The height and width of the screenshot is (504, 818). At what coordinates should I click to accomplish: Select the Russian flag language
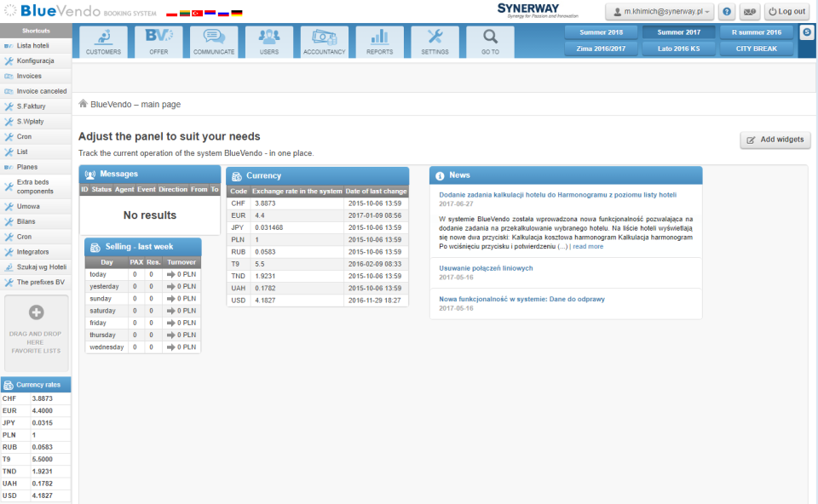click(223, 13)
